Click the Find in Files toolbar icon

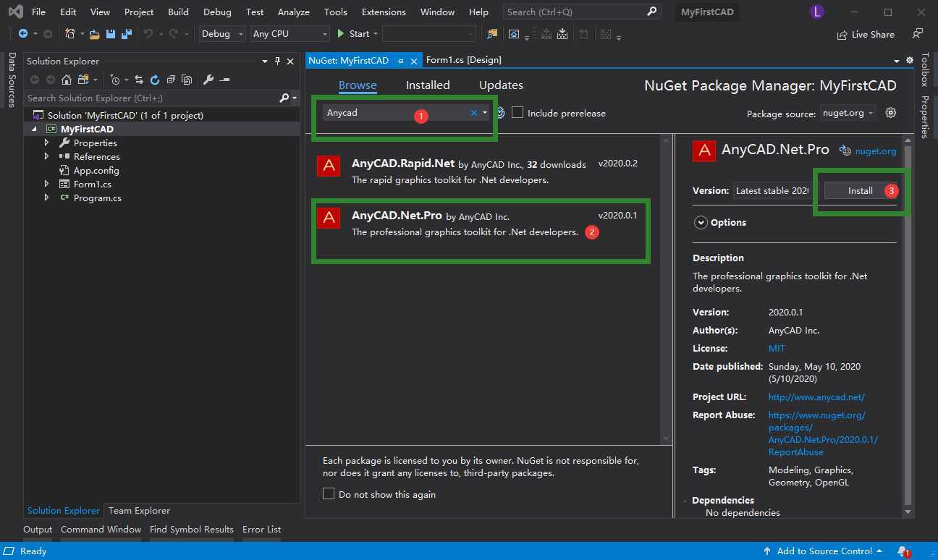coord(493,34)
